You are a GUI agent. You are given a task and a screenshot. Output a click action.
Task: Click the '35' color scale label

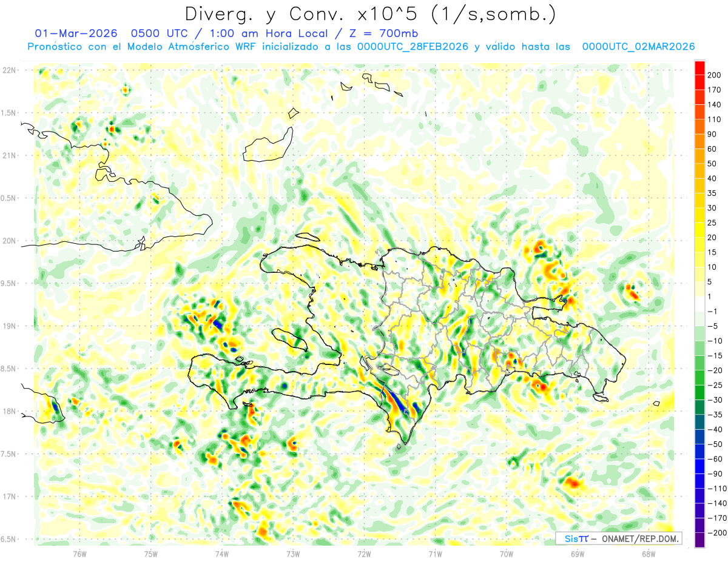712,193
